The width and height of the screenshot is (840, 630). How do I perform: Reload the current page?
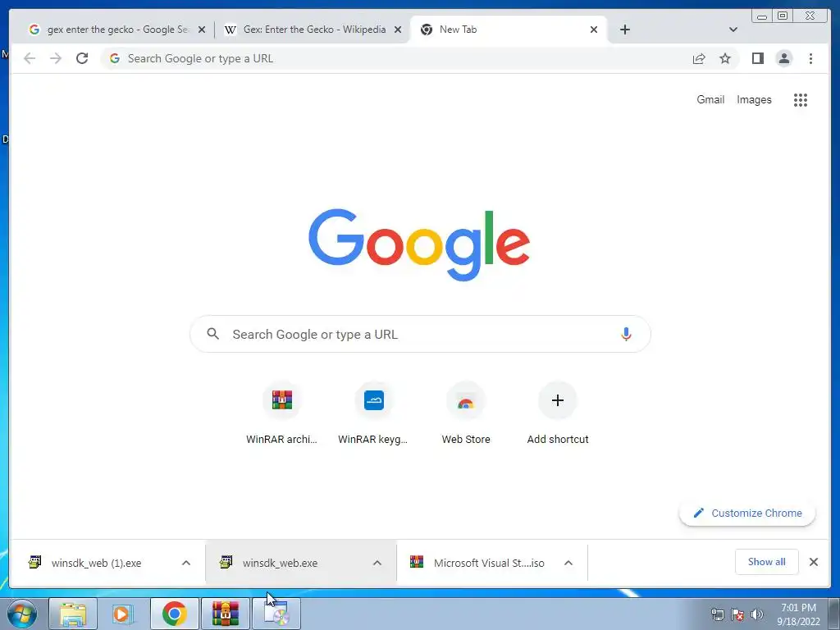click(82, 58)
